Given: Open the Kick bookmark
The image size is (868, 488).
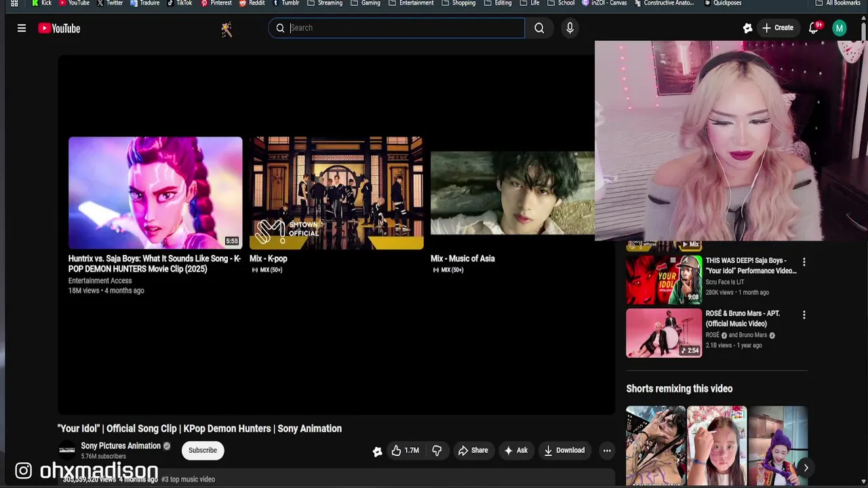Looking at the screenshot, I should pos(41,3).
